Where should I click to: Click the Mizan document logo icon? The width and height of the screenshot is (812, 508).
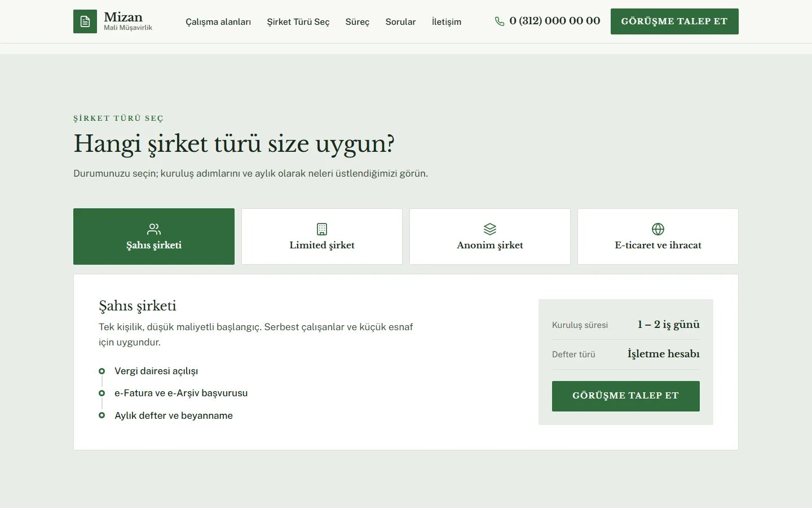point(85,21)
